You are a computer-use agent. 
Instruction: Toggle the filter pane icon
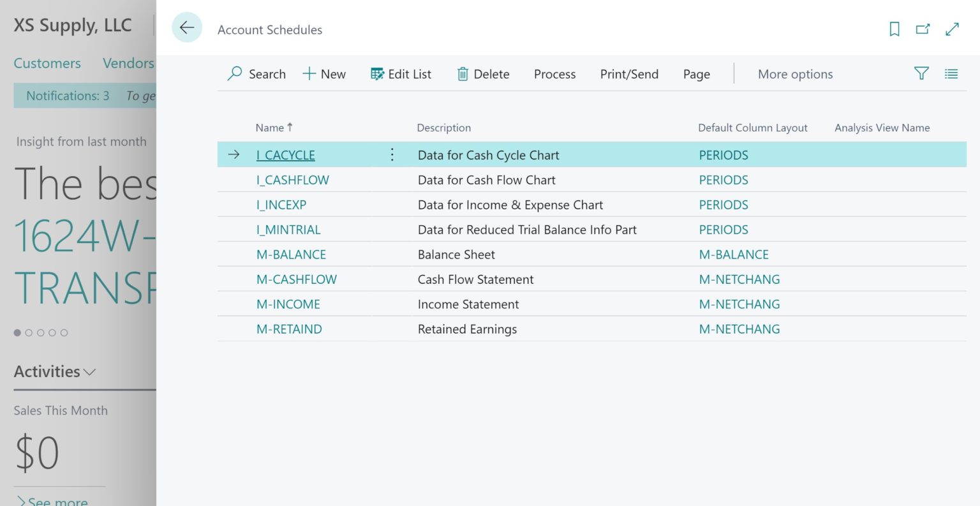click(x=921, y=73)
